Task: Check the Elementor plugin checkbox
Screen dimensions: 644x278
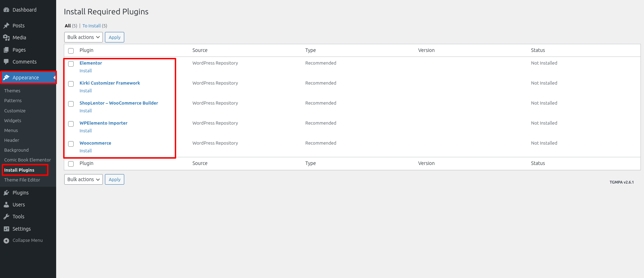Action: pyautogui.click(x=71, y=64)
